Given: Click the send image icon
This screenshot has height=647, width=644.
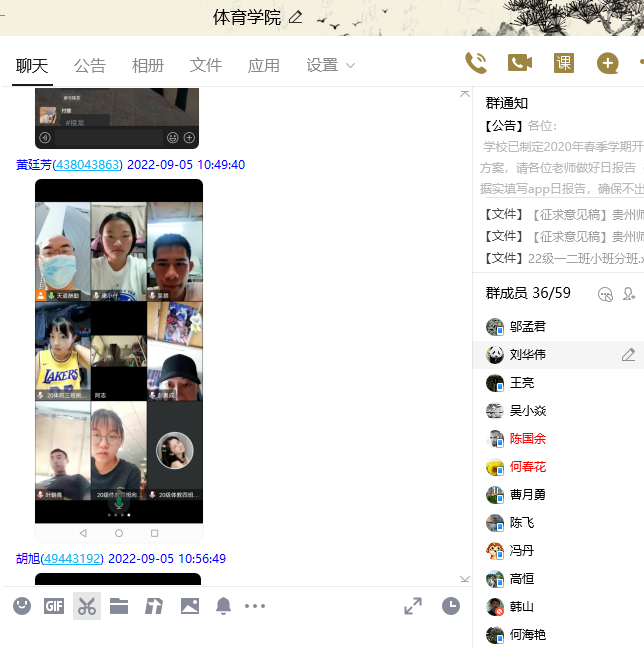Looking at the screenshot, I should click(x=189, y=606).
